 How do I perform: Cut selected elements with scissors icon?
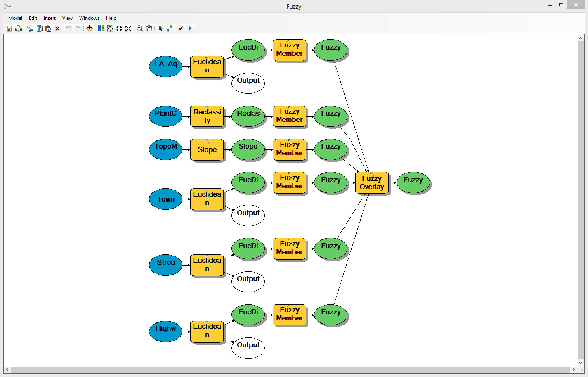[30, 28]
